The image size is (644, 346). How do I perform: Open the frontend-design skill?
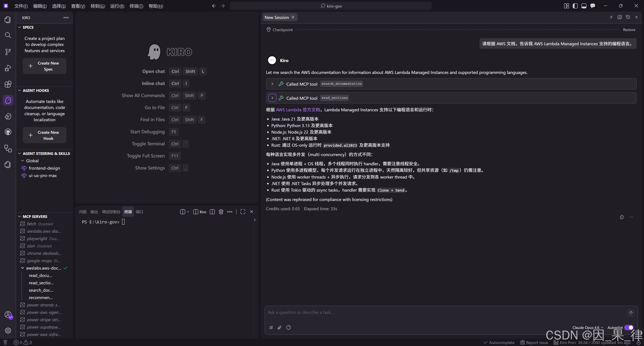[44, 168]
